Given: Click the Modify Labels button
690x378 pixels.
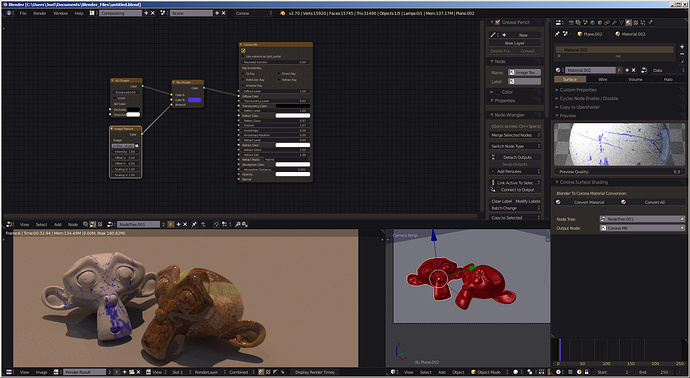Looking at the screenshot, I should click(528, 201).
